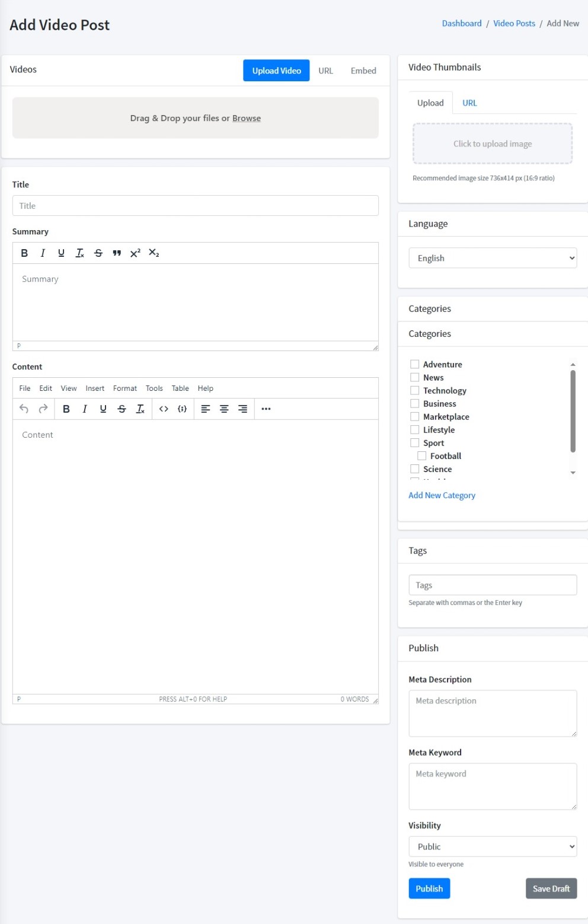The image size is (588, 924).
Task: Click the more options ellipsis in Content toolbar
Action: tap(266, 409)
